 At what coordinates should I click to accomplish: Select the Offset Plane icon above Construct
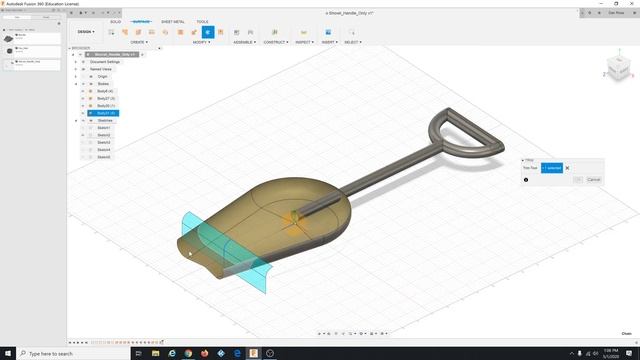click(x=275, y=32)
